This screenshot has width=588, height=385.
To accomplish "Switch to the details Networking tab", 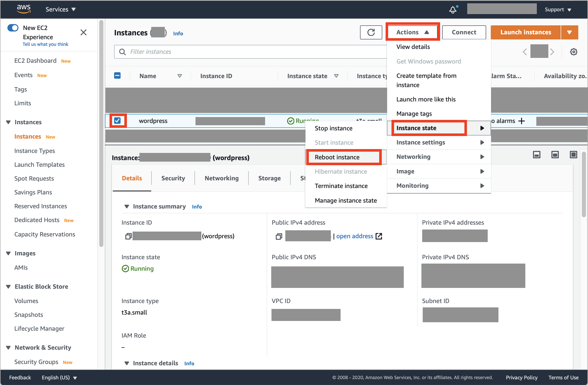I will [x=222, y=178].
